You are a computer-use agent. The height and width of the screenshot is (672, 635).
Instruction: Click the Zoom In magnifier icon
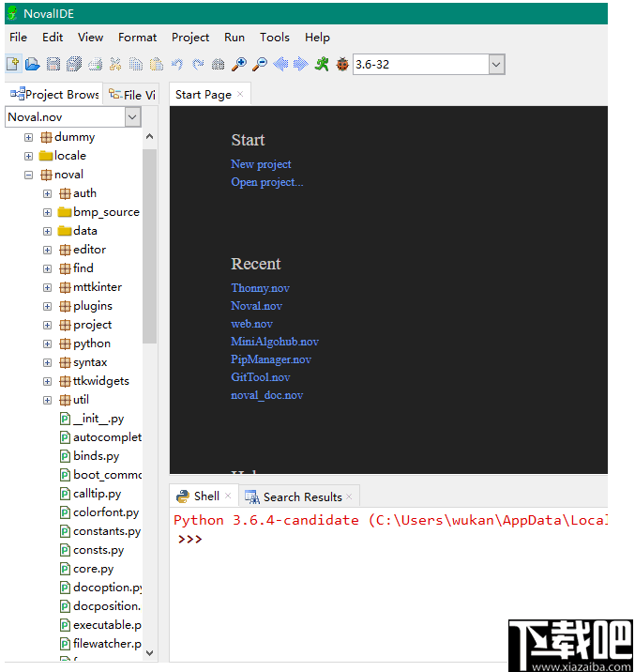pyautogui.click(x=239, y=64)
